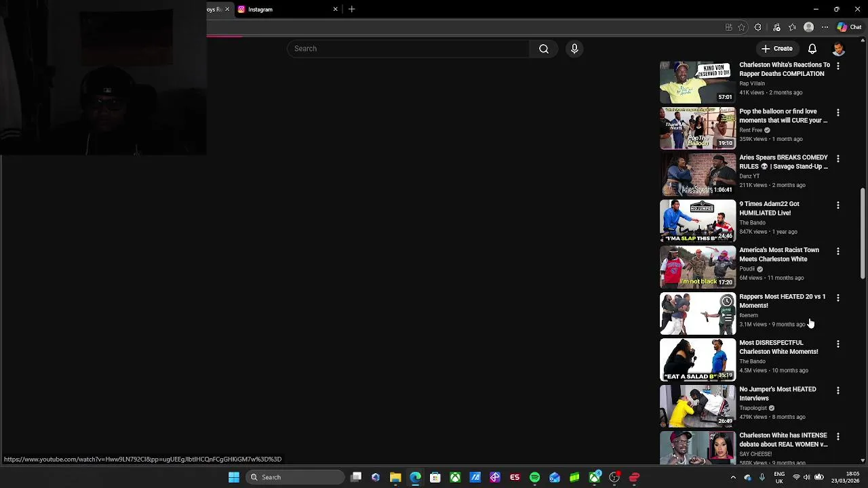Open Task View on the taskbar
The height and width of the screenshot is (488, 868).
(356, 477)
